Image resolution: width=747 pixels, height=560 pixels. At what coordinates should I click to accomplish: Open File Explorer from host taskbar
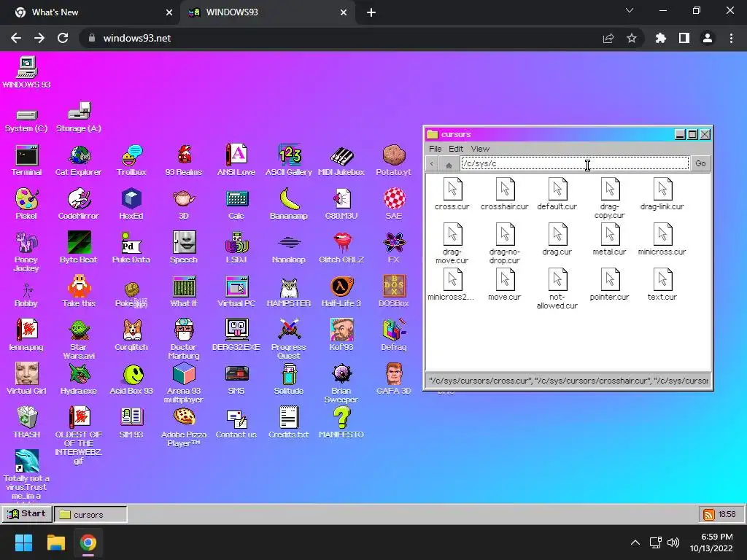click(x=55, y=542)
